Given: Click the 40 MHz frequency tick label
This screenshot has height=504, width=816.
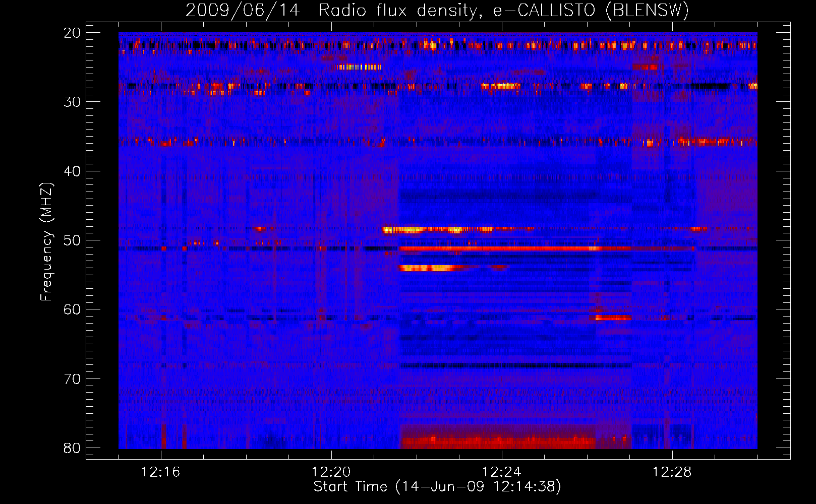Looking at the screenshot, I should pos(73,171).
